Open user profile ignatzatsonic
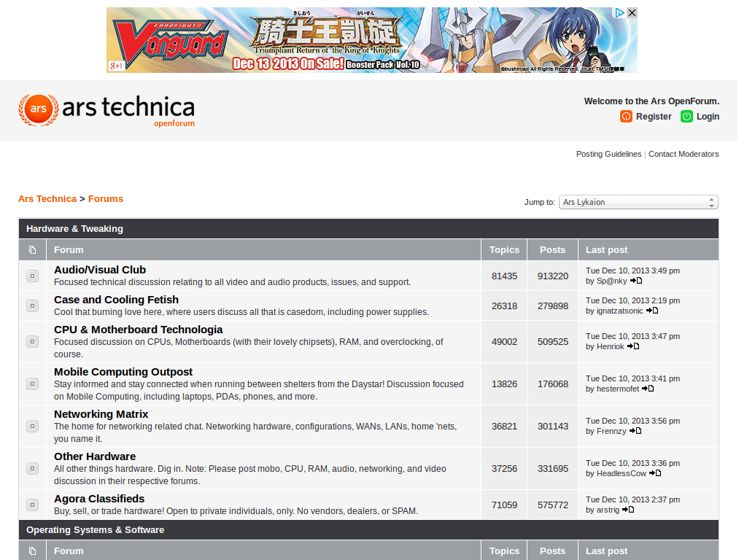 pyautogui.click(x=620, y=311)
